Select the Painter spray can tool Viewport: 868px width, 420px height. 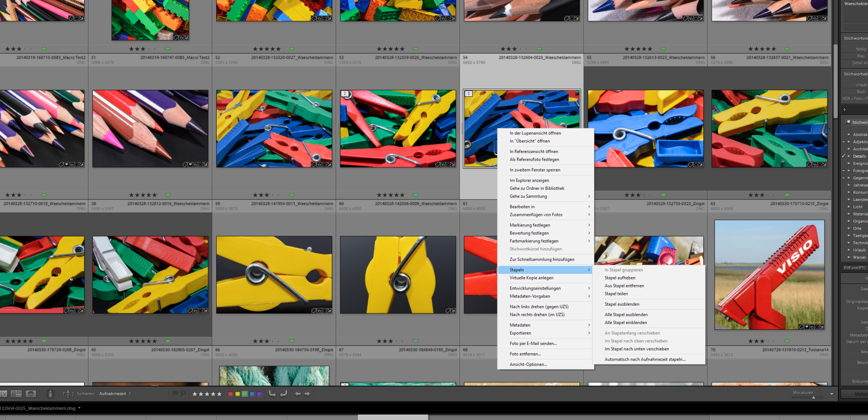50,394
